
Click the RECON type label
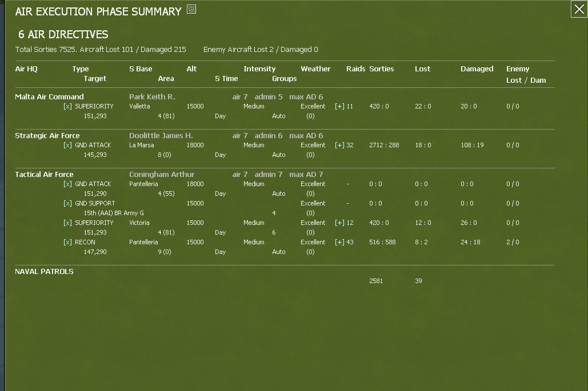click(85, 243)
